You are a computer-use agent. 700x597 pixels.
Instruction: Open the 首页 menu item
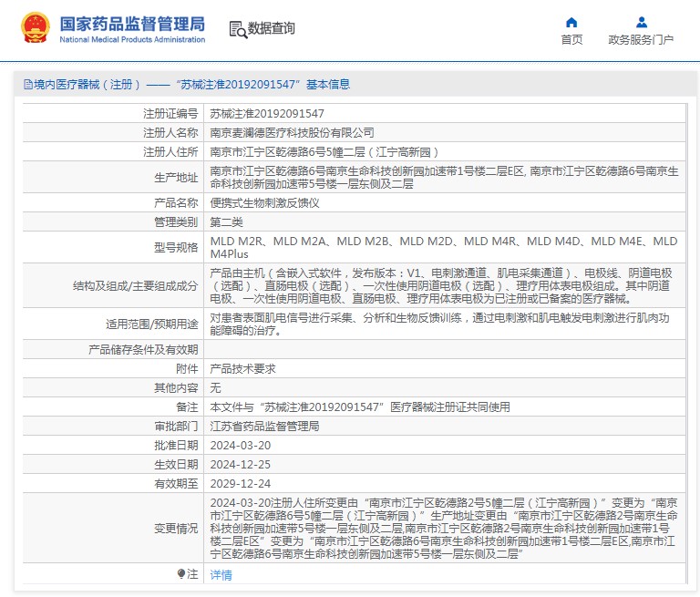point(571,40)
